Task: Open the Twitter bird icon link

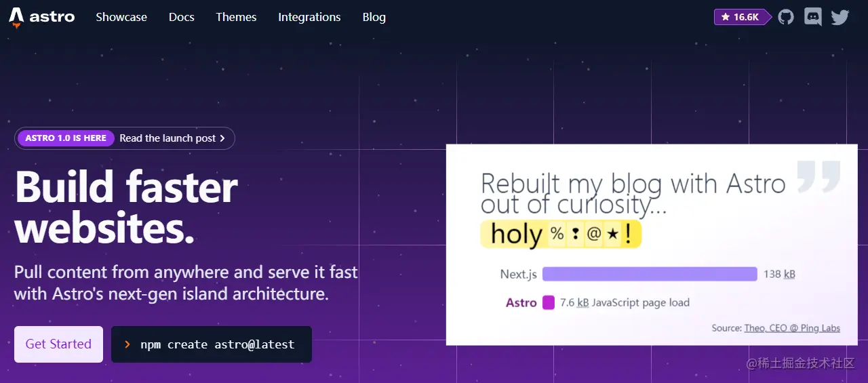Action: [x=840, y=17]
